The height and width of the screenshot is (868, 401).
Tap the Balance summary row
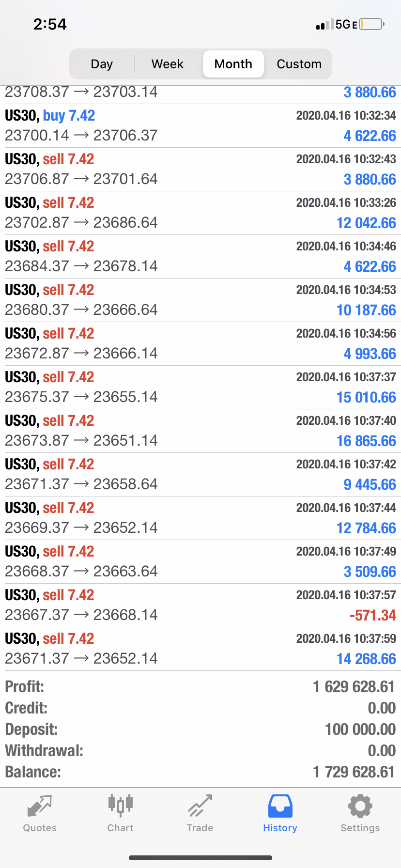click(200, 772)
